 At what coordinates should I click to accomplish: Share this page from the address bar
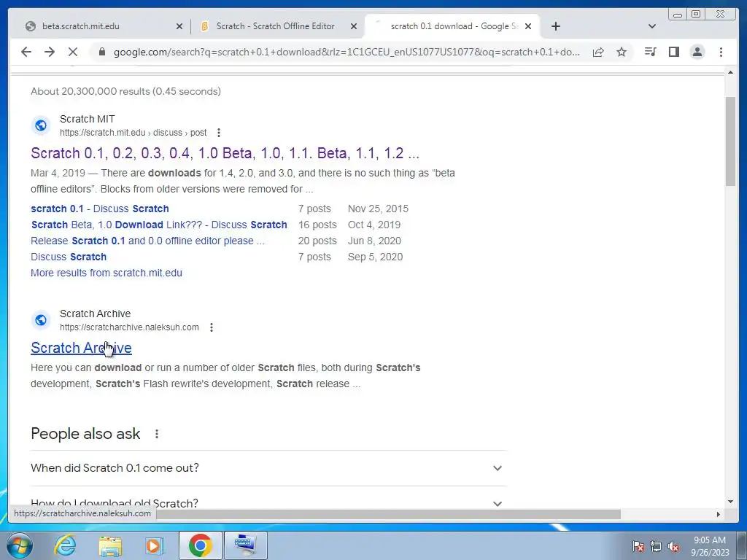tap(598, 52)
